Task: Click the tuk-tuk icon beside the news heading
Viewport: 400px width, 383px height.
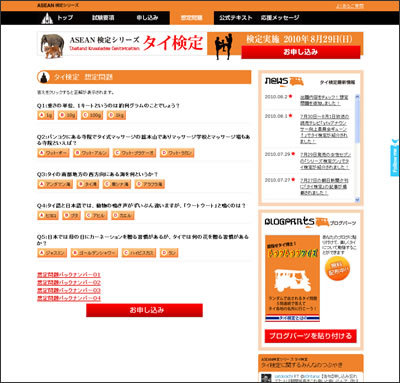Action: 297,81
